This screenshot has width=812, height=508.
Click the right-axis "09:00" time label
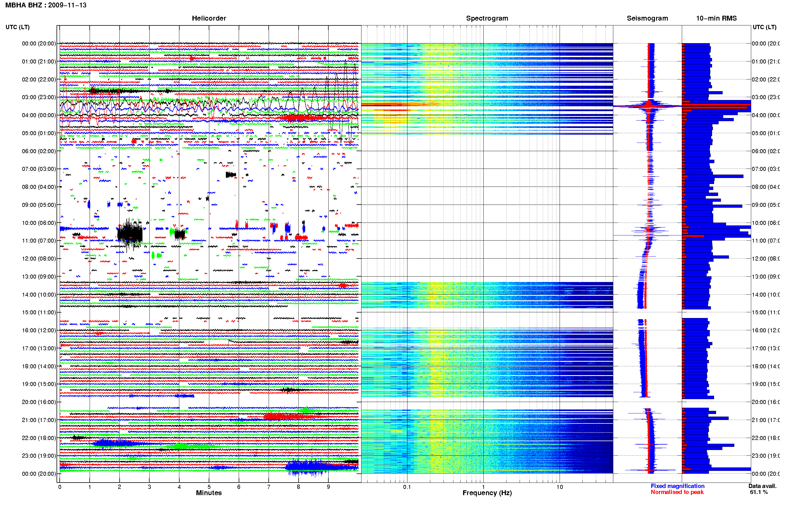765,205
